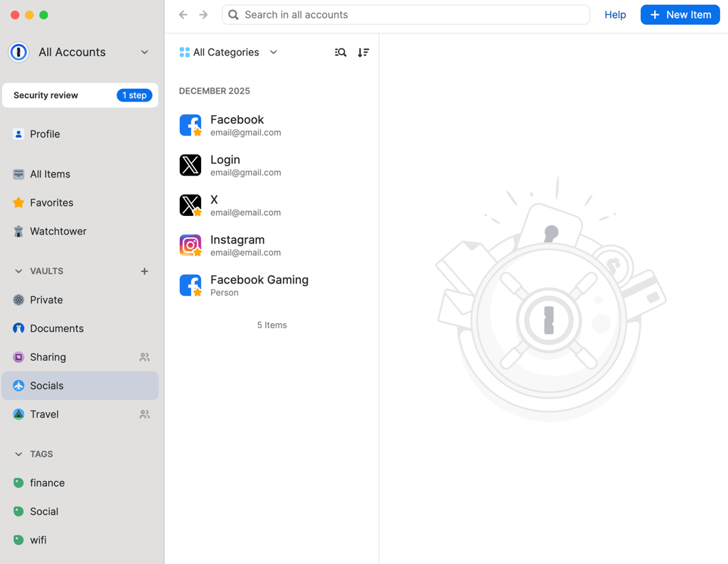The width and height of the screenshot is (728, 564).
Task: Open Profile in the sidebar
Action: pos(80,134)
